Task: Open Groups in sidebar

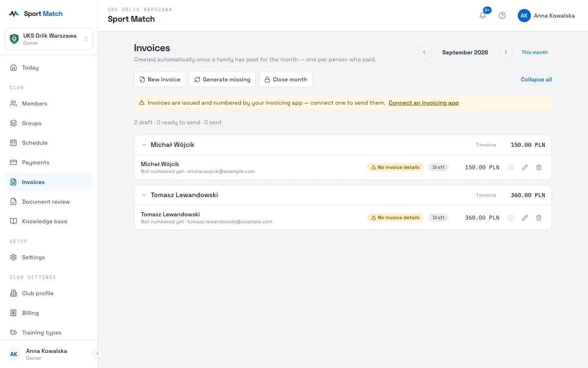Action: (49, 123)
